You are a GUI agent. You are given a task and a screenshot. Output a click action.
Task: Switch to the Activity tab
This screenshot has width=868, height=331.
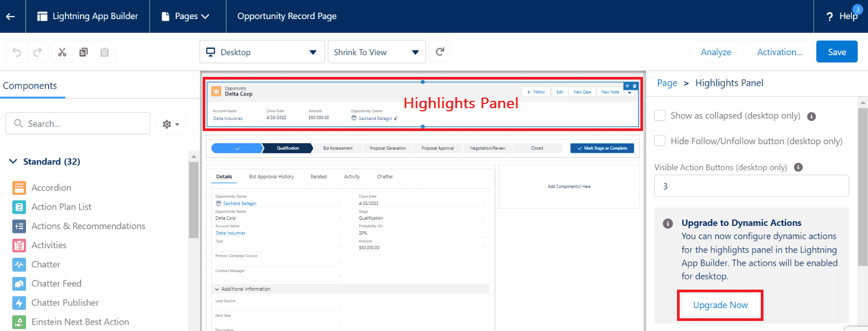[x=352, y=177]
